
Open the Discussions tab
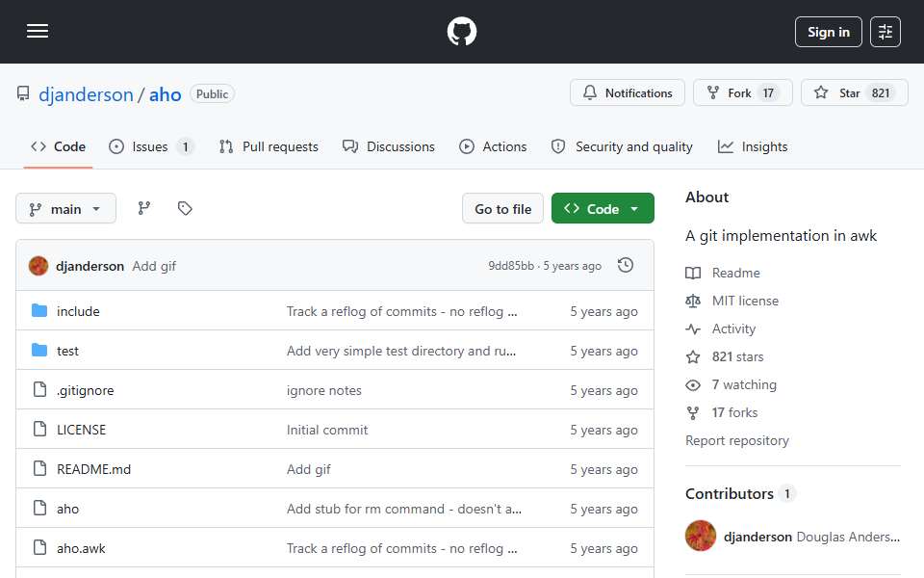389,146
